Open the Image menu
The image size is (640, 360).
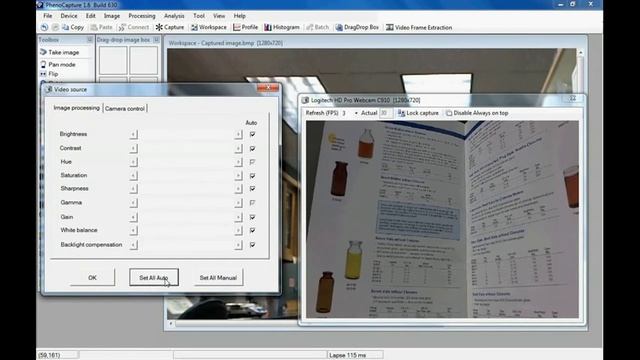coord(112,16)
